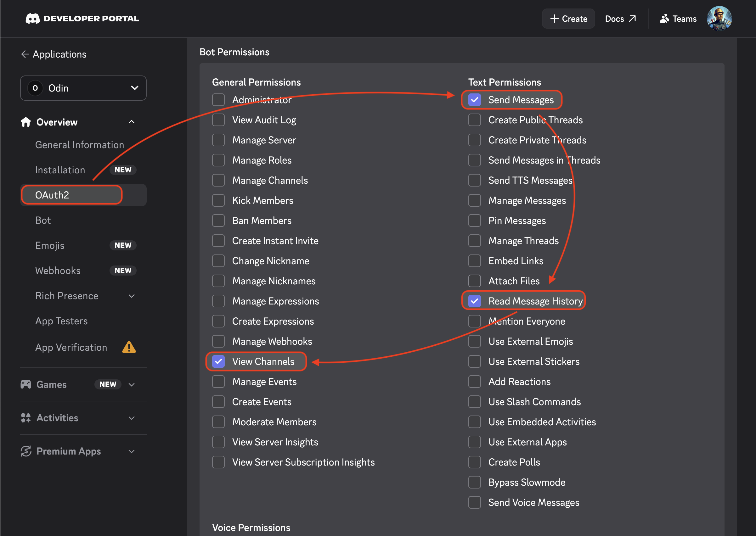
Task: Check the Mention Everyone checkbox
Action: click(x=474, y=321)
